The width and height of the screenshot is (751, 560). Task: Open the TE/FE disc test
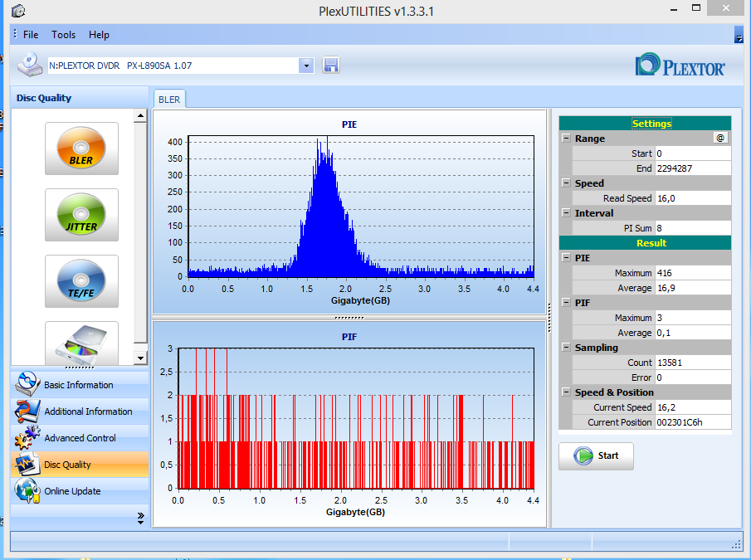(x=81, y=281)
